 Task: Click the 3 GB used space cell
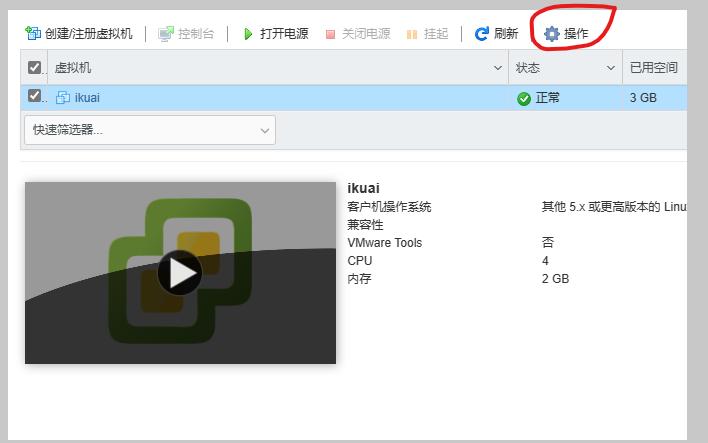643,98
